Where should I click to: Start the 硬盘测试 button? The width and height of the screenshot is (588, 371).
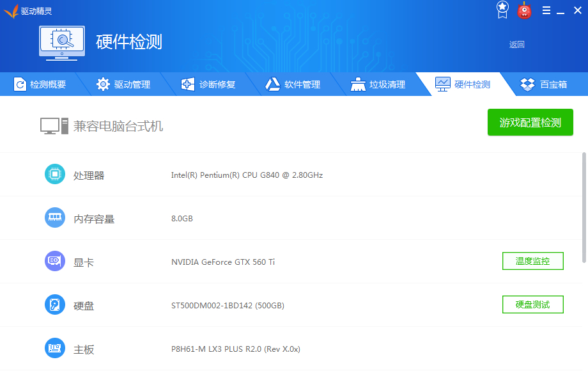(533, 304)
